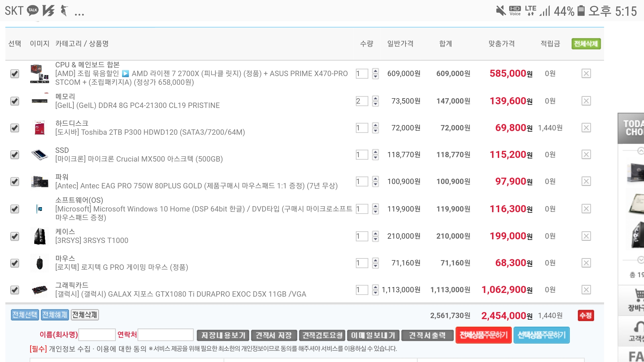Adjust the Crucial SSD quantity stepper
Screen dimensions: 644x362
click(376, 155)
